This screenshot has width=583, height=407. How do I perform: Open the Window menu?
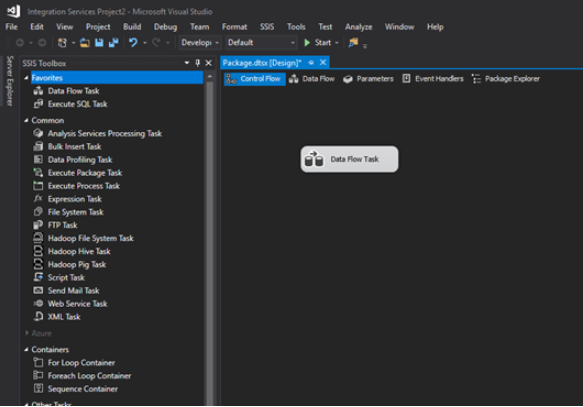point(399,27)
